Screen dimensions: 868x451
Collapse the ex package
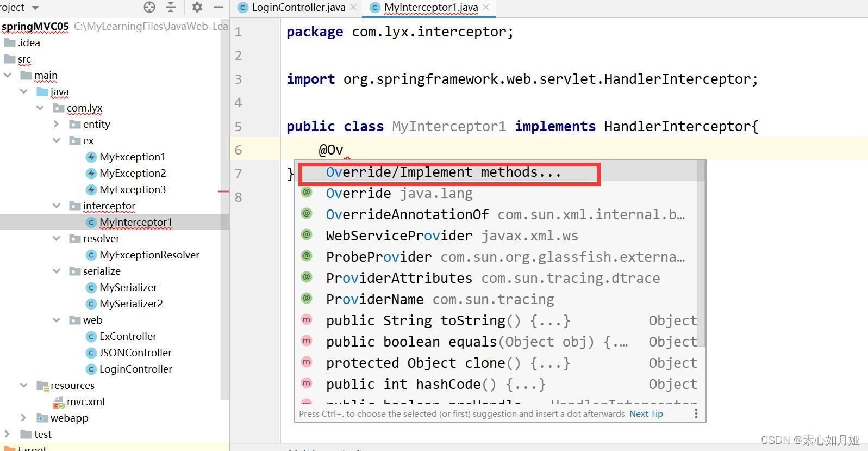point(57,140)
